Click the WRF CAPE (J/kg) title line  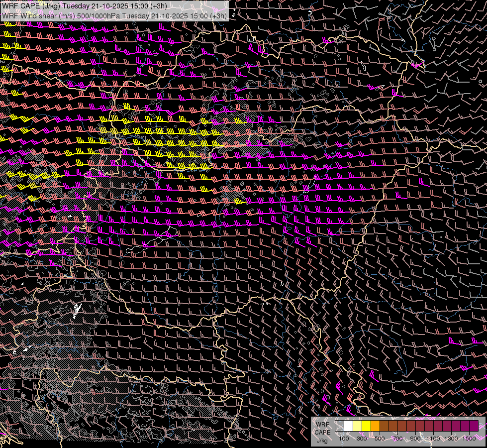pyautogui.click(x=85, y=6)
